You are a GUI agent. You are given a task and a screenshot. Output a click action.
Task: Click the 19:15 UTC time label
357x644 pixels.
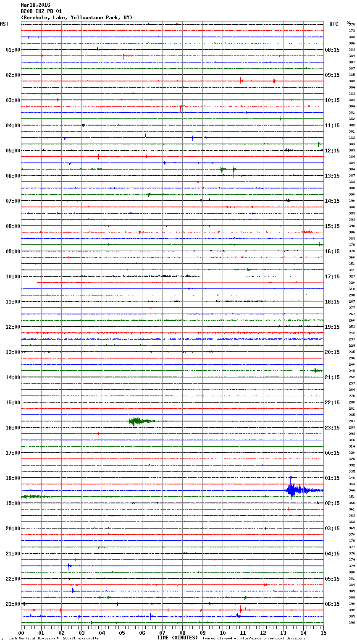tap(332, 327)
